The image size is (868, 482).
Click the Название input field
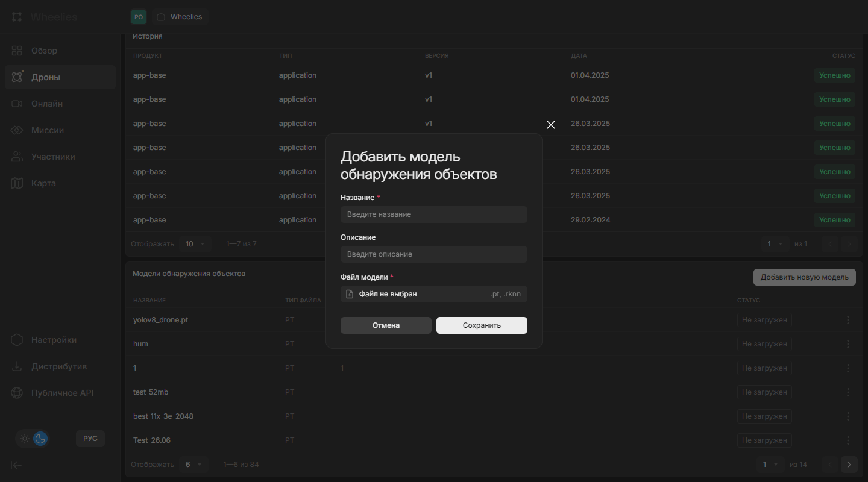[x=433, y=214]
